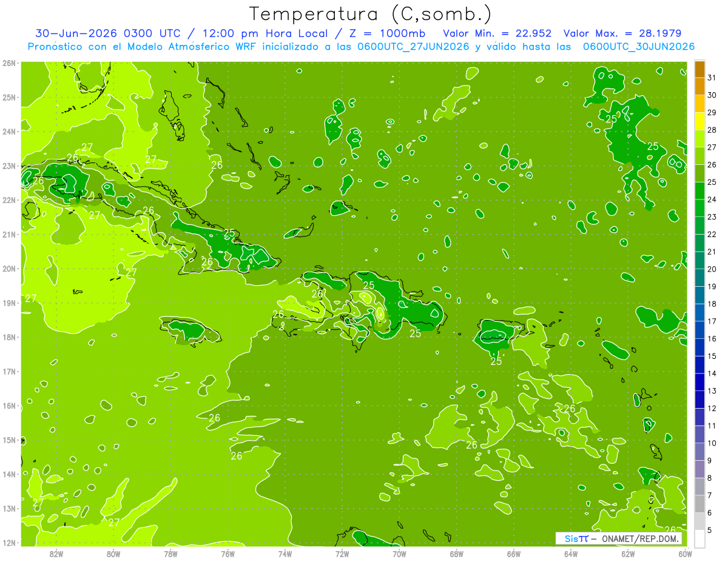
Task: Click the color scale label 28
Action: point(712,130)
